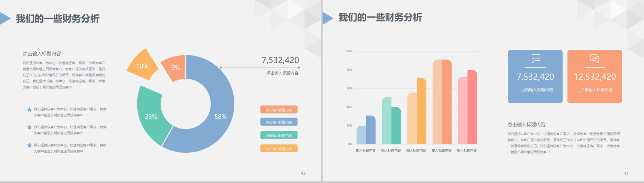The height and width of the screenshot is (183, 644).
Task: Click the 0% axis label
Action: pyautogui.click(x=350, y=144)
